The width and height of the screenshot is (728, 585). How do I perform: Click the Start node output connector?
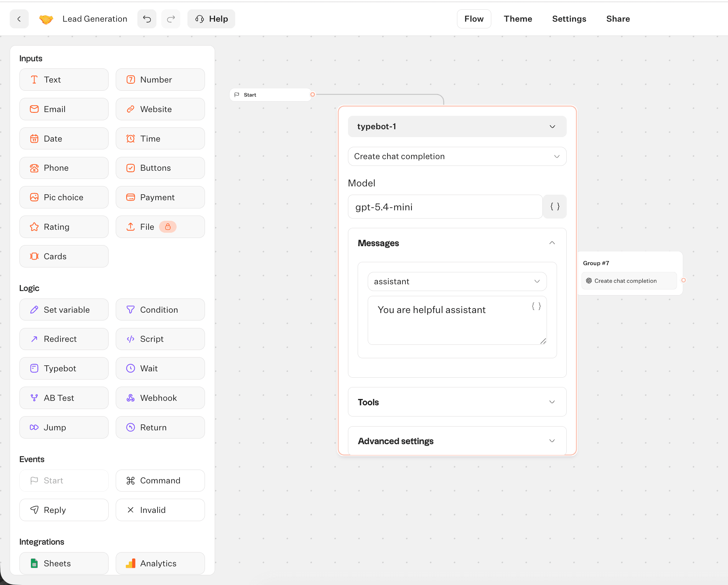pyautogui.click(x=313, y=95)
